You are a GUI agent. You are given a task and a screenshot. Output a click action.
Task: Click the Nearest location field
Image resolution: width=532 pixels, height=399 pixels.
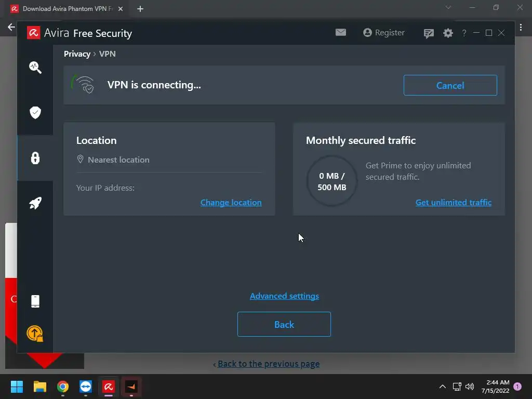[169, 160]
